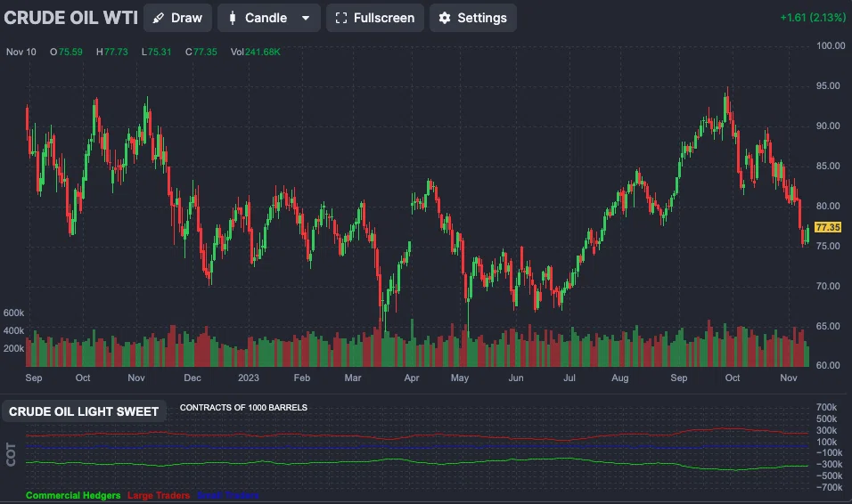Click the vertical COT panel label
The image size is (852, 504).
pyautogui.click(x=11, y=454)
